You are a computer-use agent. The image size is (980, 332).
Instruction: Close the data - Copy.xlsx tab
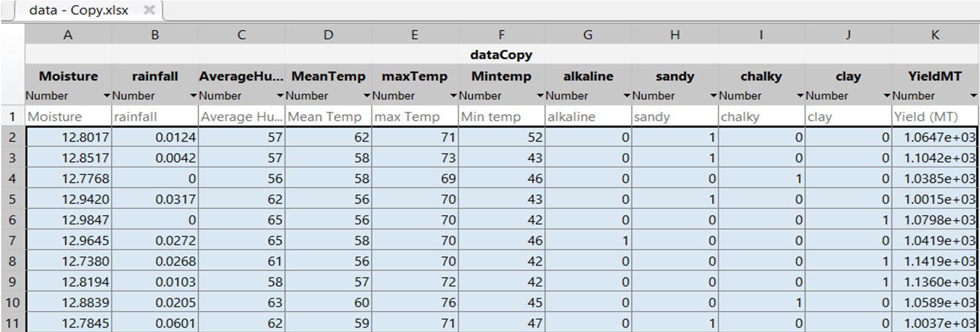pyautogui.click(x=149, y=10)
